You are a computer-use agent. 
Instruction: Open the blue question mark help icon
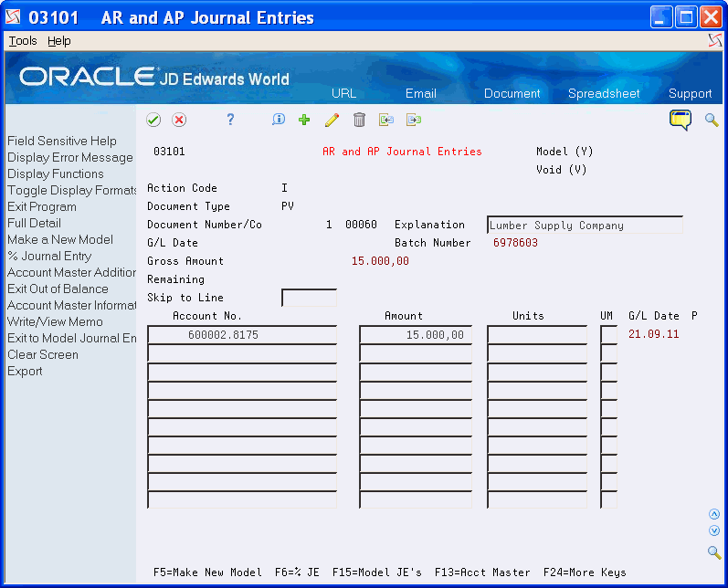click(230, 120)
